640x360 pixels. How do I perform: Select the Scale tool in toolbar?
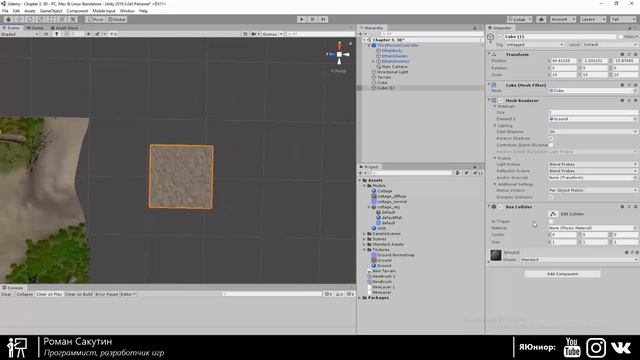40,19
